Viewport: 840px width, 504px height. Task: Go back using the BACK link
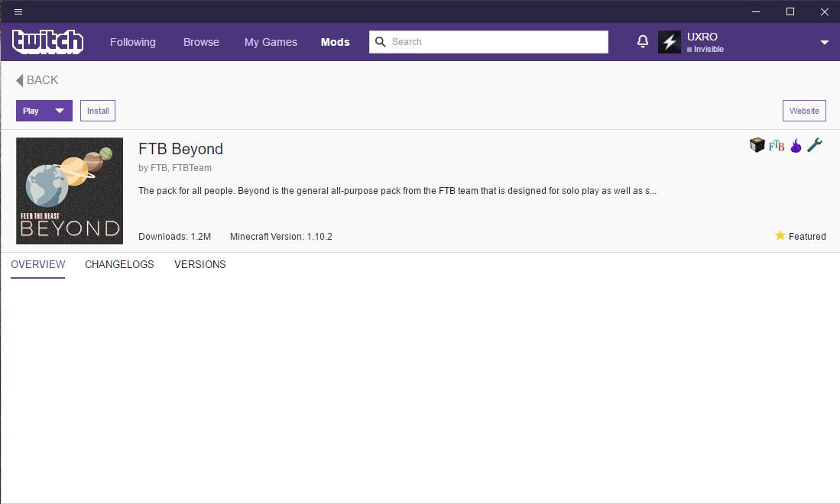[x=37, y=80]
